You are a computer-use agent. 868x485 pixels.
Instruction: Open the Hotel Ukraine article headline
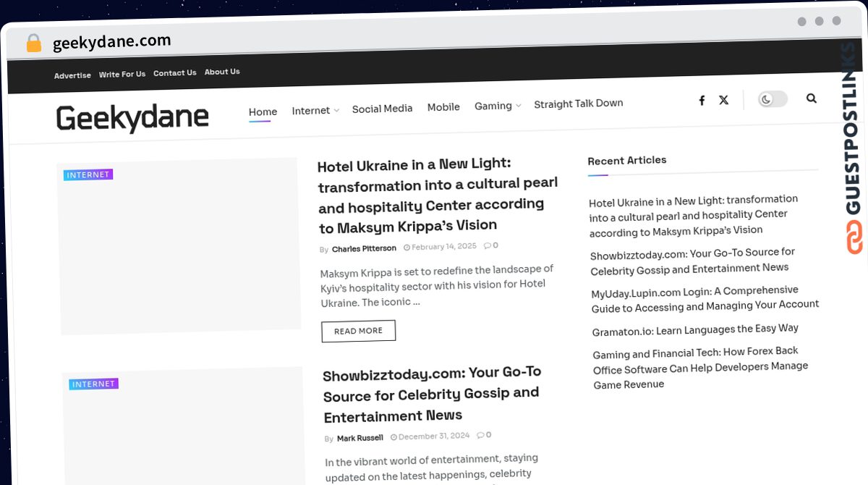click(x=438, y=195)
